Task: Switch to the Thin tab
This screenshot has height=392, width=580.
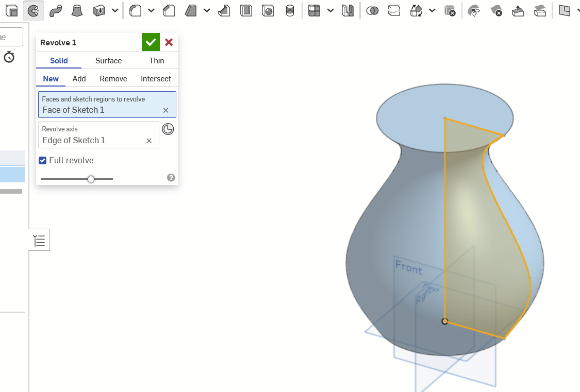Action: click(156, 61)
